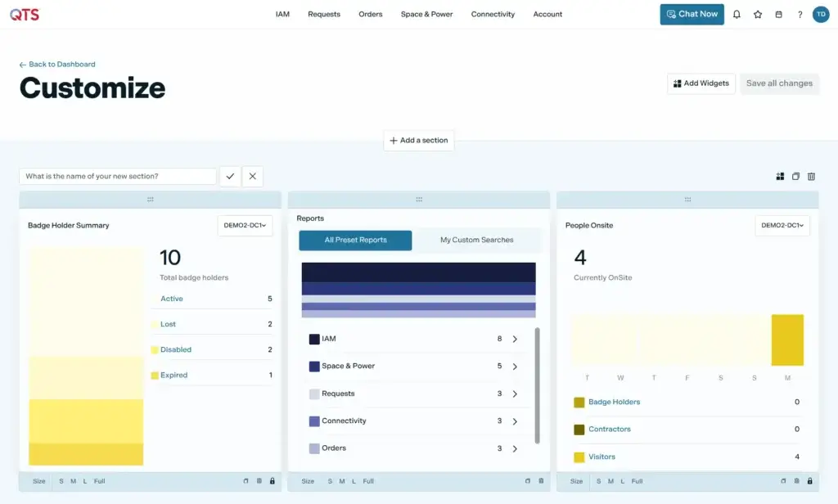
Task: Click the help question mark icon
Action: 800,15
